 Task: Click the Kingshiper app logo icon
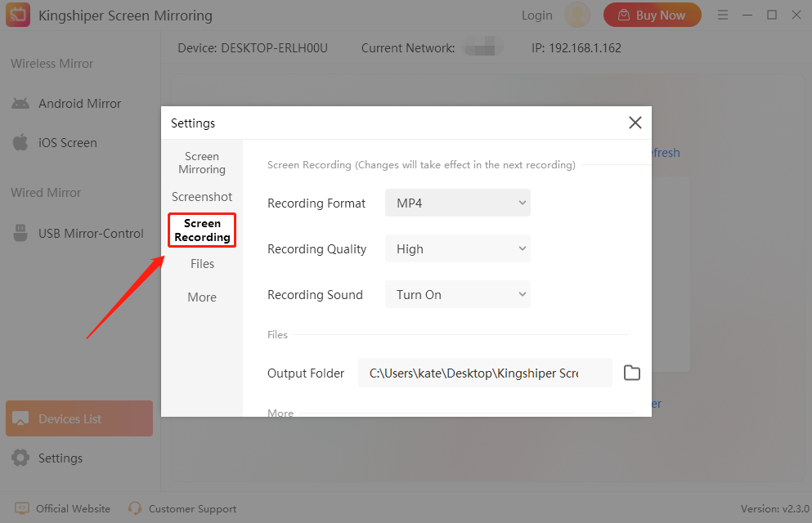tap(18, 15)
